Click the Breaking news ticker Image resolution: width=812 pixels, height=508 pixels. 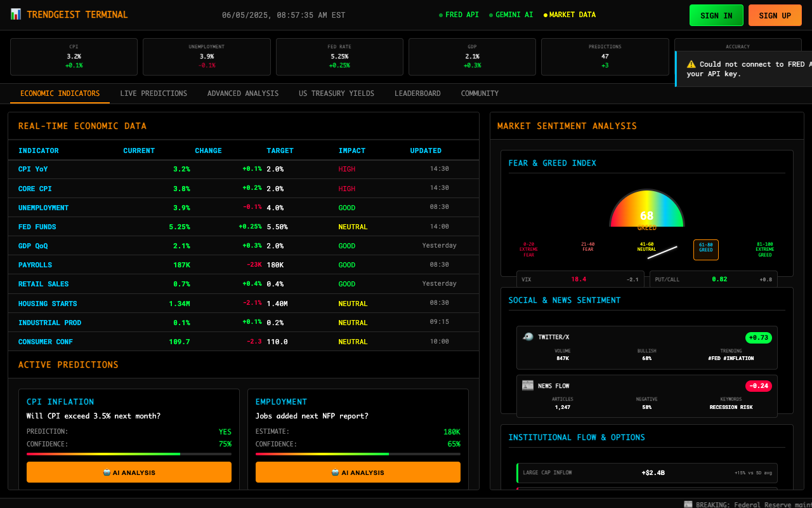pyautogui.click(x=747, y=504)
